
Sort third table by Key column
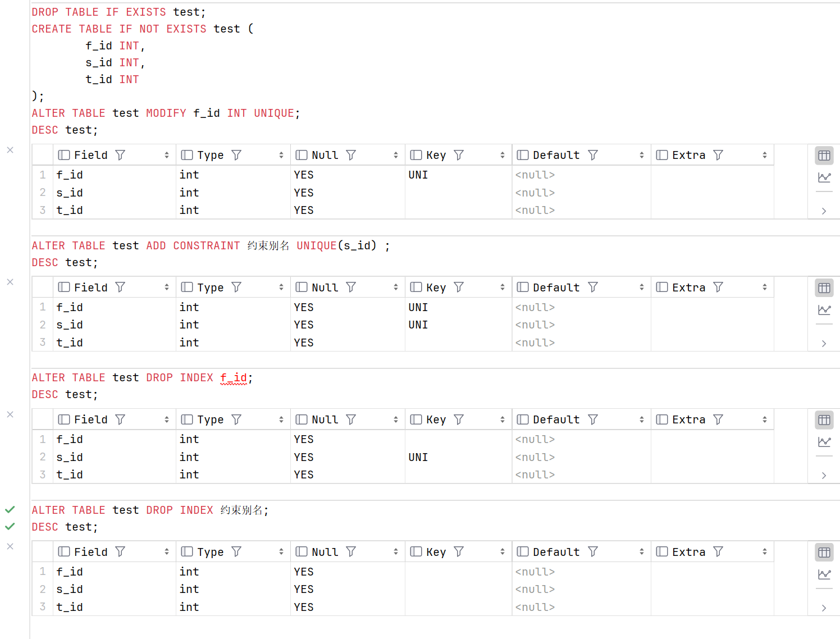tap(503, 419)
